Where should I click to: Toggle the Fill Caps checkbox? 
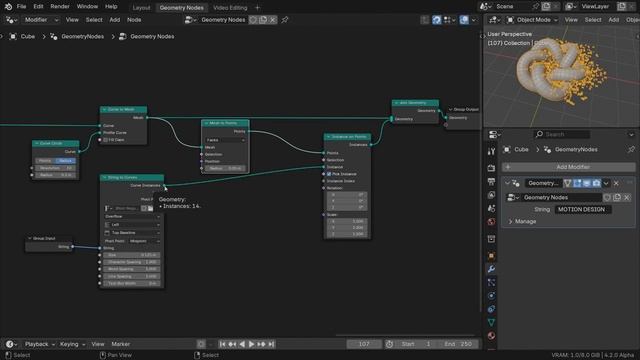(105, 140)
